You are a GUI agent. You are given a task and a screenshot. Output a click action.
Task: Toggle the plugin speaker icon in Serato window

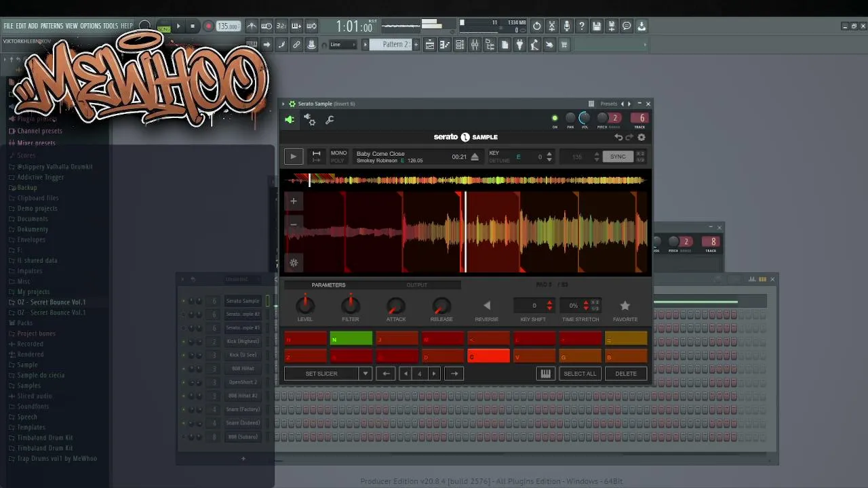[290, 120]
